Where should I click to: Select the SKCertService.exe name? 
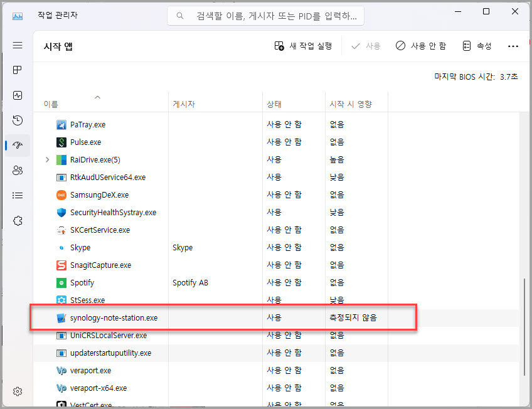coord(100,230)
